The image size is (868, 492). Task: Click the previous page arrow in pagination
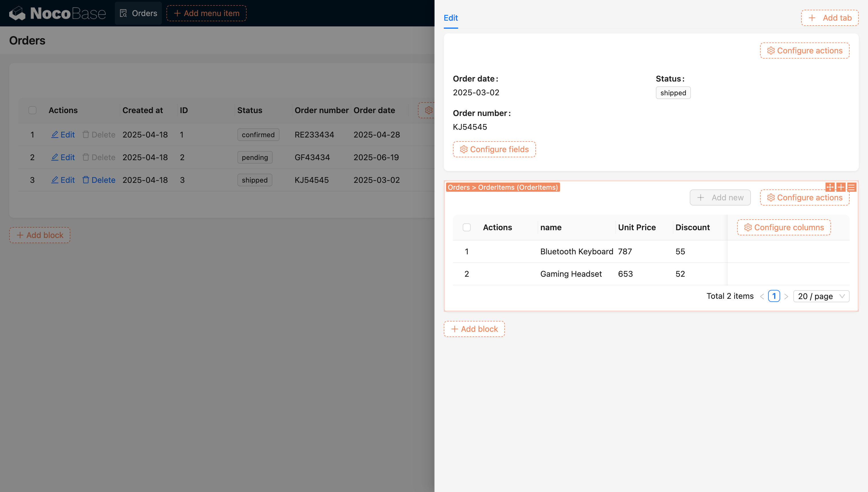pyautogui.click(x=762, y=296)
